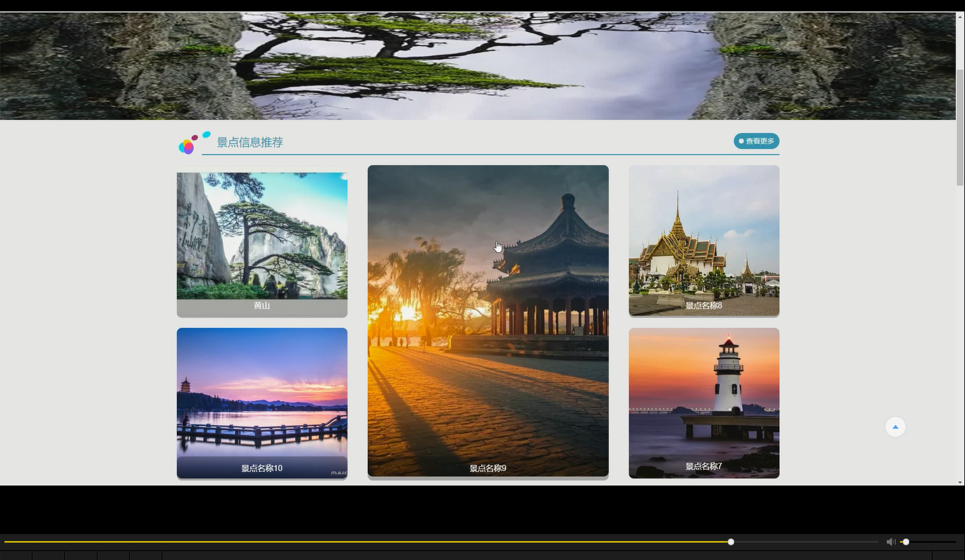965x560 pixels.
Task: Adjust the volume slider
Action: click(928, 542)
